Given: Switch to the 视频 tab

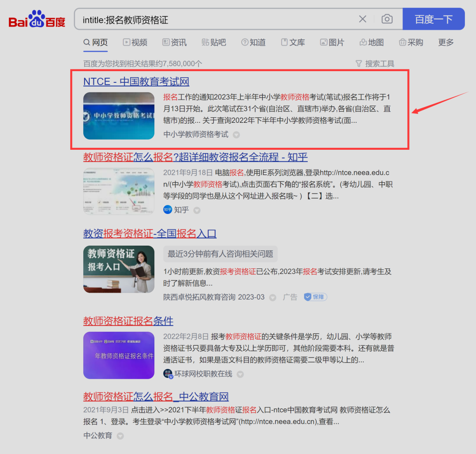Looking at the screenshot, I should pos(135,42).
